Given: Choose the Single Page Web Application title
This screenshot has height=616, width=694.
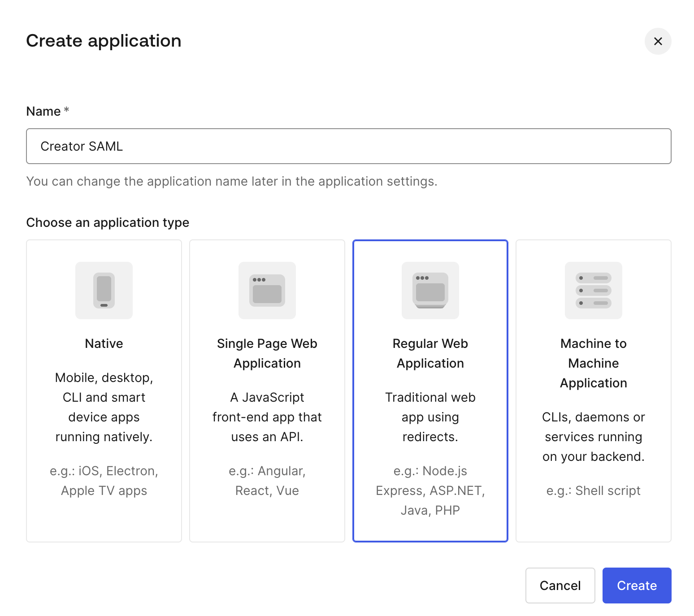Looking at the screenshot, I should pyautogui.click(x=267, y=353).
